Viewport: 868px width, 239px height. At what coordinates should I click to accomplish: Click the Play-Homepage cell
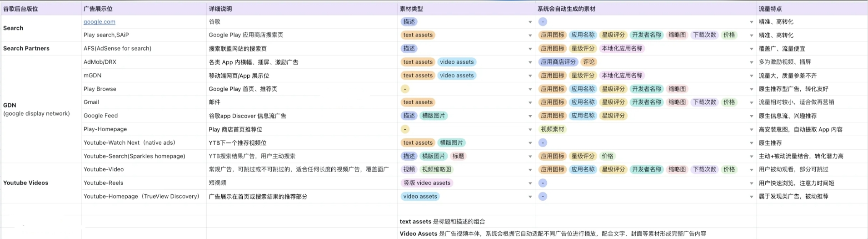click(144, 129)
